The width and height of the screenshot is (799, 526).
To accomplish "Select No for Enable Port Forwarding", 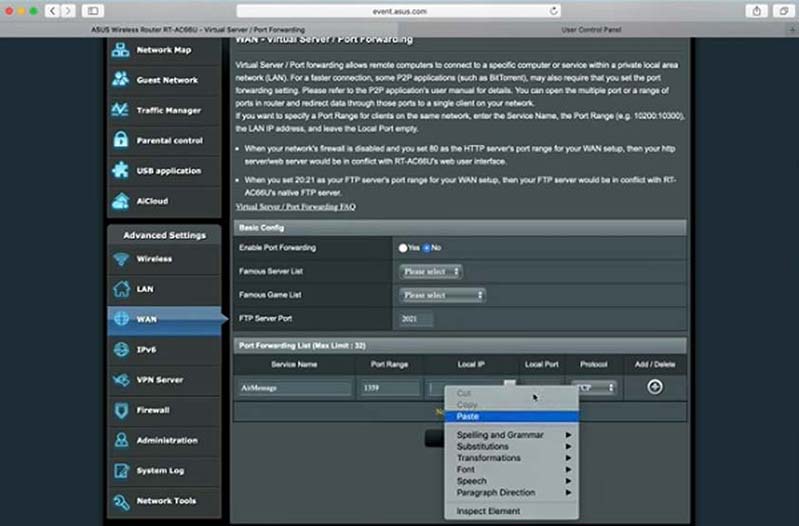I will 426,247.
